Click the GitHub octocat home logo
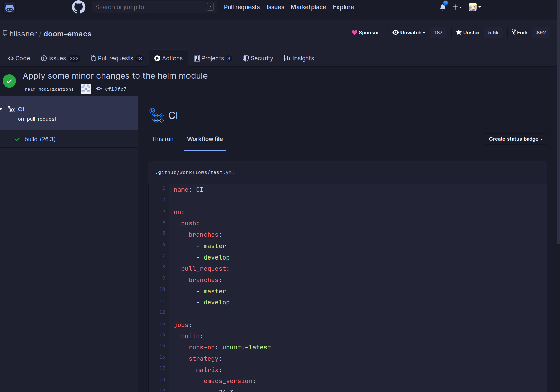560x392 pixels. pyautogui.click(x=78, y=7)
